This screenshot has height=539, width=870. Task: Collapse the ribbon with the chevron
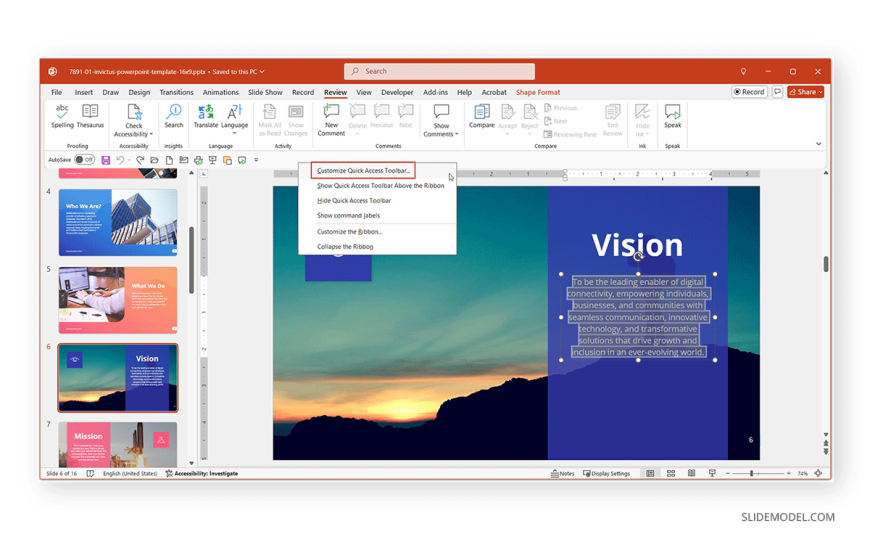pos(818,144)
